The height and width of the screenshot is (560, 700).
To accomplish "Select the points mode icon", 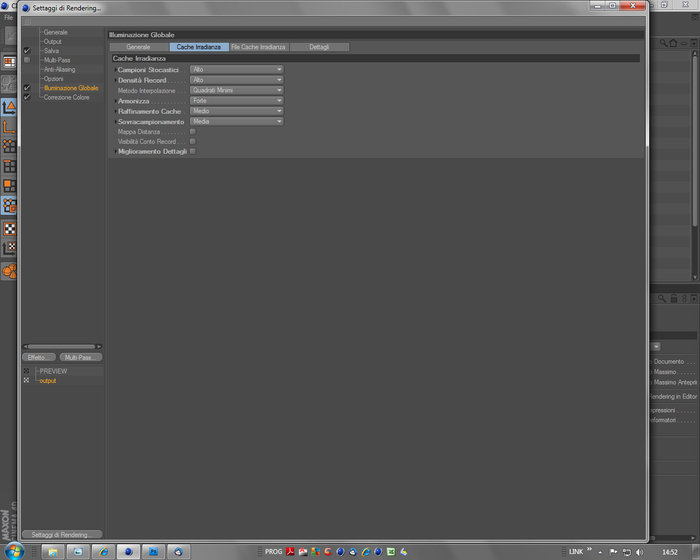I will click(x=9, y=146).
